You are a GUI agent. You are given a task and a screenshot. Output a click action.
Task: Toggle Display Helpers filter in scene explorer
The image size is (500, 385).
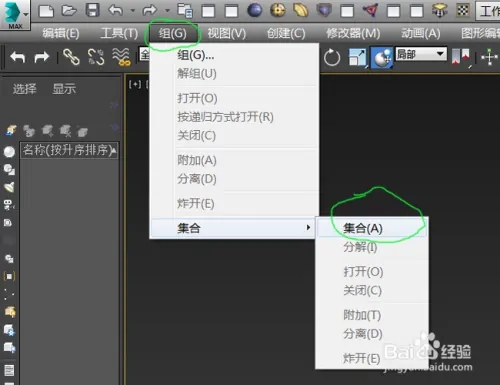click(8, 223)
